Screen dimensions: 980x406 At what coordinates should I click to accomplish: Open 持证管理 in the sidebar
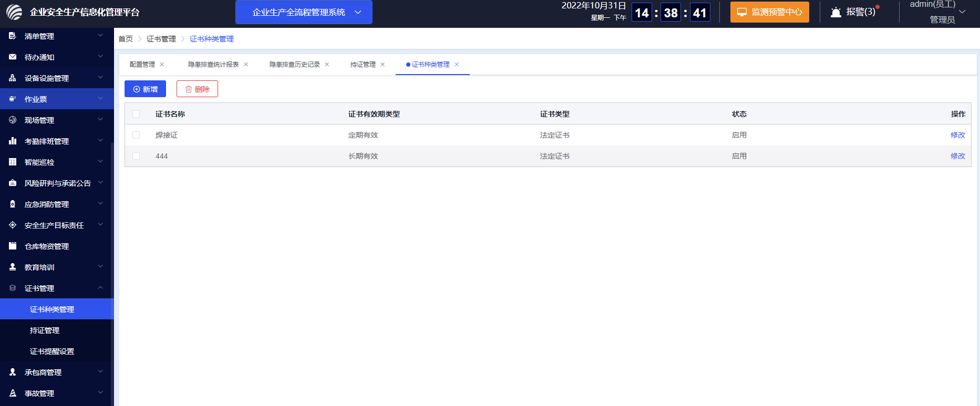57,330
